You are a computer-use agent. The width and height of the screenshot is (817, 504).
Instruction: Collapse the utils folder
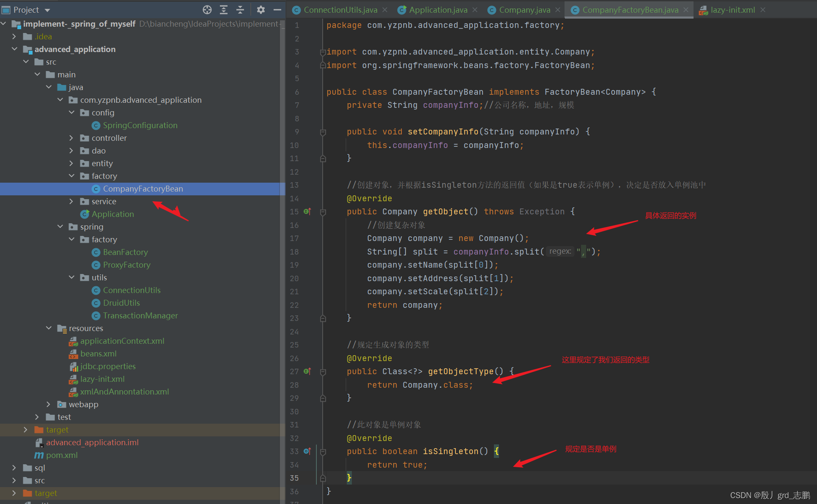(x=71, y=277)
